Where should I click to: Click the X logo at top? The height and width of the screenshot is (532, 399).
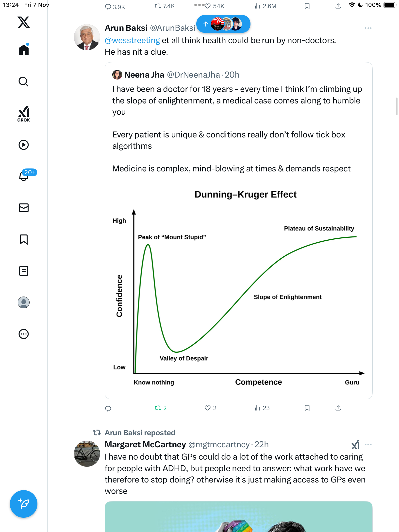[x=24, y=22]
